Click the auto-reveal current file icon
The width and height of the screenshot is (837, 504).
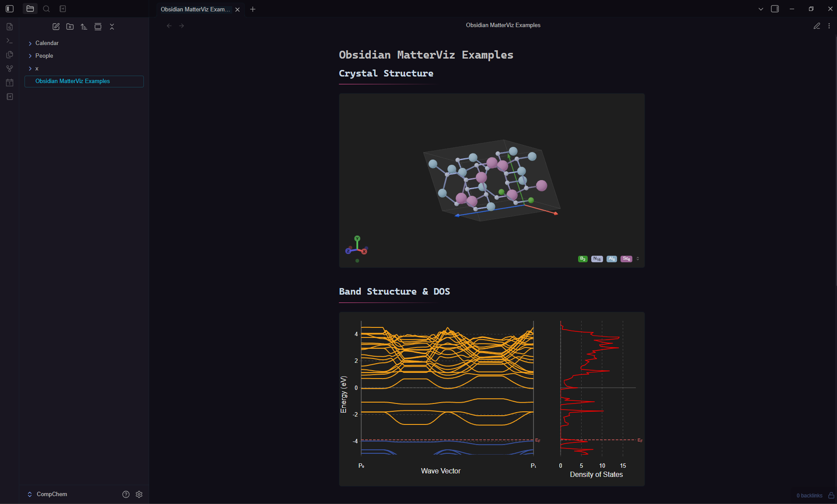tap(98, 27)
